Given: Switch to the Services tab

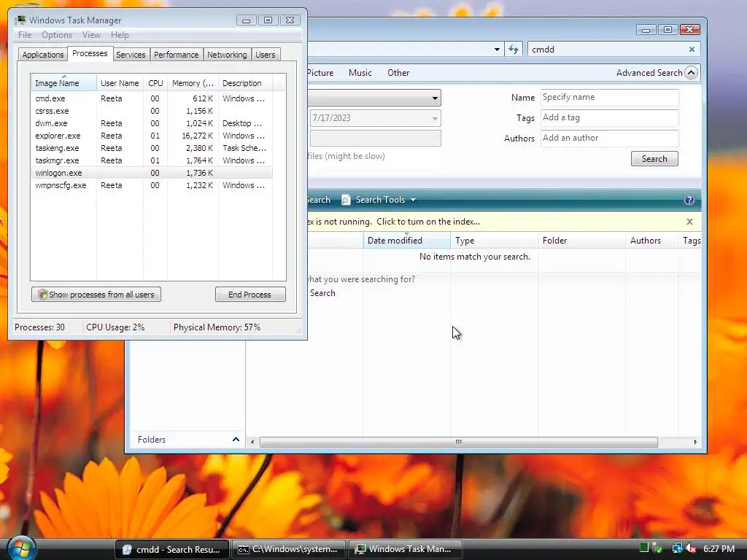Looking at the screenshot, I should point(131,55).
